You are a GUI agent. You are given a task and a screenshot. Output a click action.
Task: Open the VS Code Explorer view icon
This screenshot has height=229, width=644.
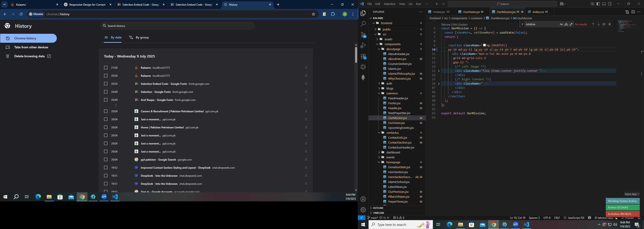[x=363, y=13]
